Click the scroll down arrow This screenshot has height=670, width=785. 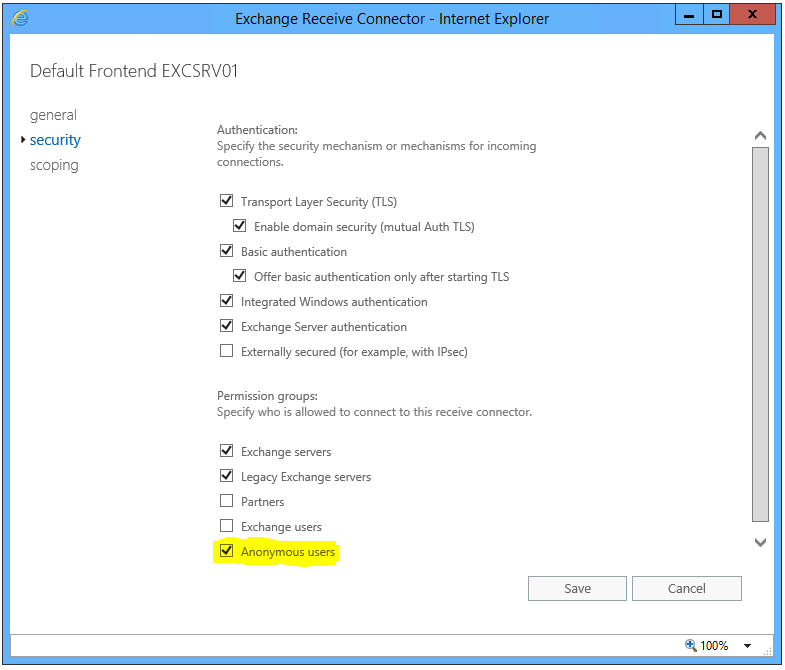(760, 542)
